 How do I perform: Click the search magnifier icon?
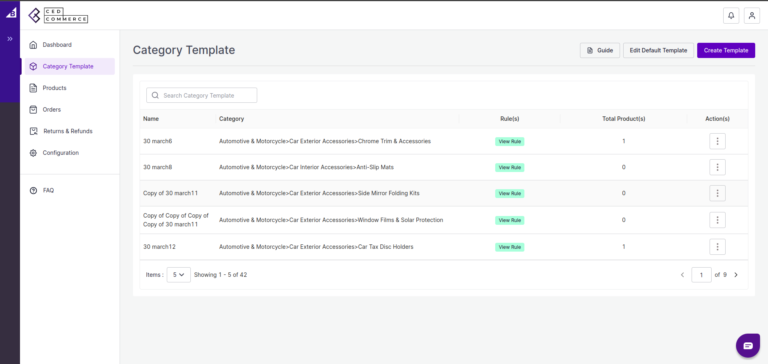click(x=155, y=96)
